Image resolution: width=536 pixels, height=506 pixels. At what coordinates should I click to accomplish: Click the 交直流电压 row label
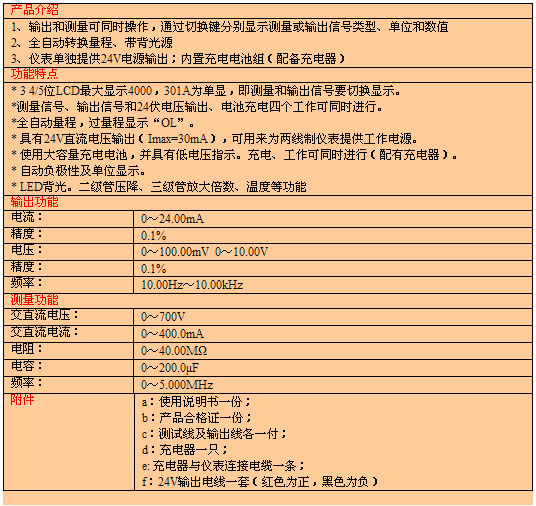tap(44, 315)
